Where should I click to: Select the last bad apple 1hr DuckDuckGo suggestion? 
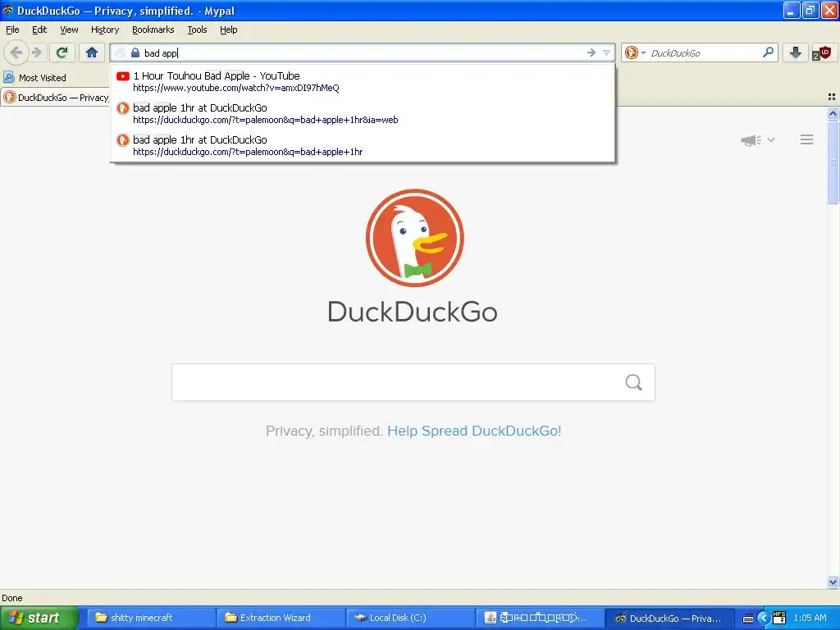363,146
